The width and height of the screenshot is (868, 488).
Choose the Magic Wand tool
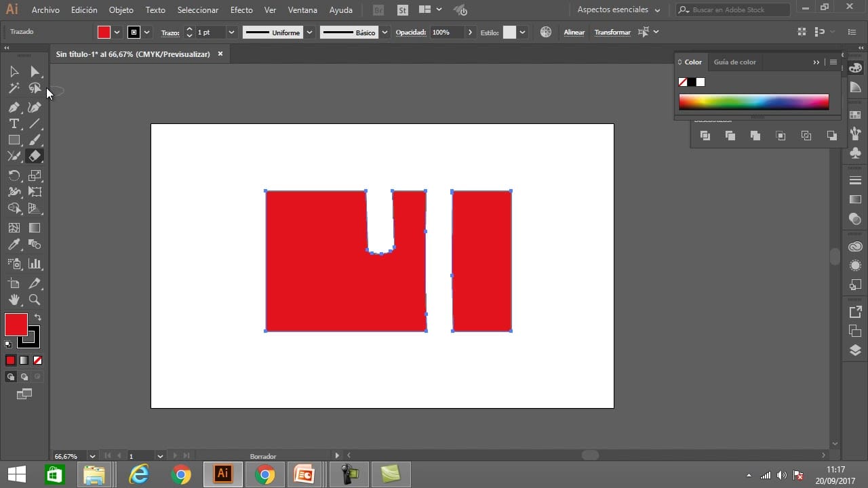pyautogui.click(x=14, y=88)
